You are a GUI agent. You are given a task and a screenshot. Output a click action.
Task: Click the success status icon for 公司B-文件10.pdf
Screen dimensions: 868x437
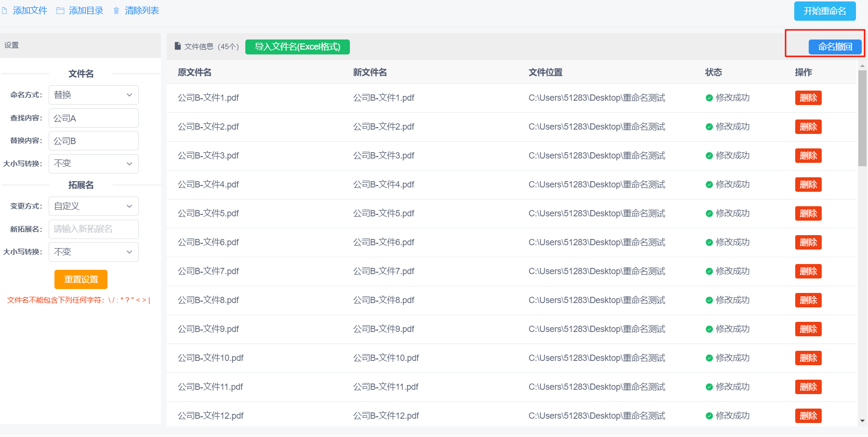coord(709,358)
